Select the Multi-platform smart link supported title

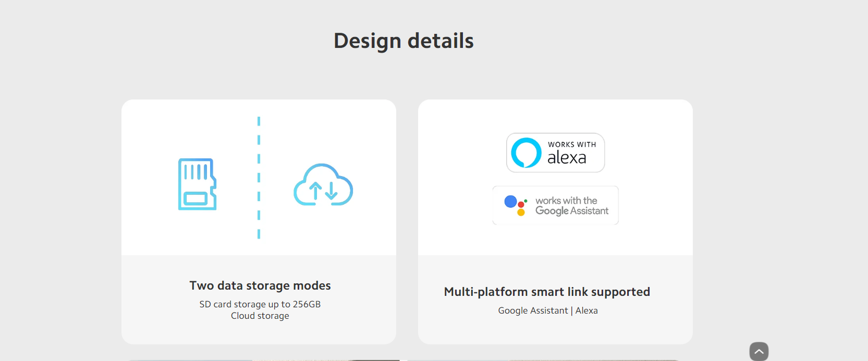tap(547, 292)
